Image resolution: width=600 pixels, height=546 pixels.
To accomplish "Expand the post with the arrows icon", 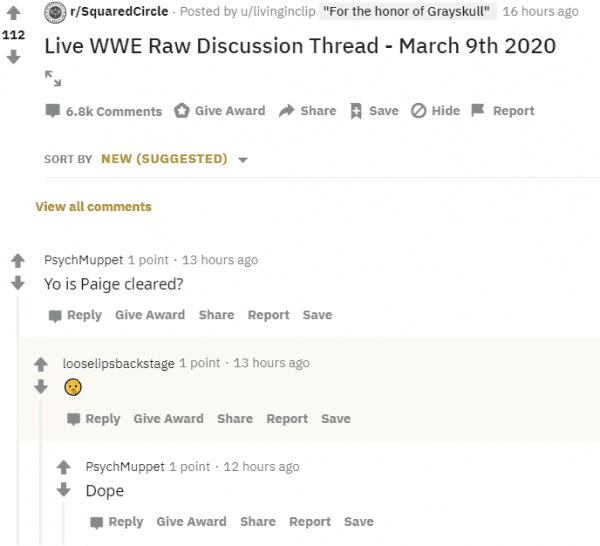I will click(x=53, y=77).
